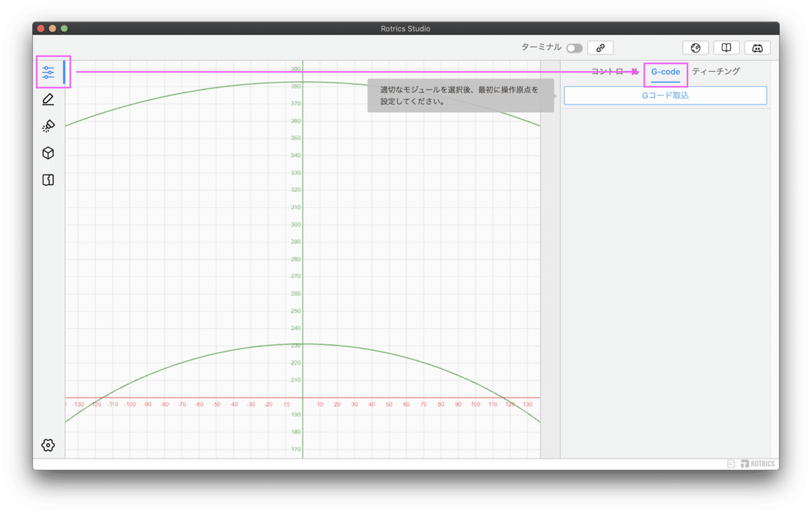Switch to the ティーチング tab
The height and width of the screenshot is (513, 812).
pos(716,71)
